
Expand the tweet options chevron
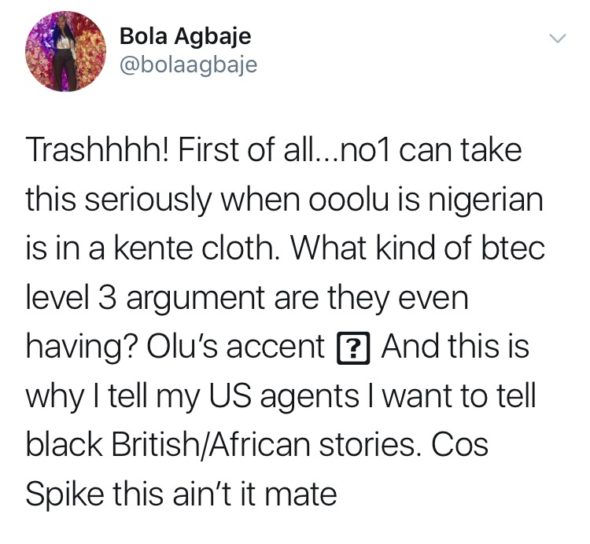click(x=557, y=38)
